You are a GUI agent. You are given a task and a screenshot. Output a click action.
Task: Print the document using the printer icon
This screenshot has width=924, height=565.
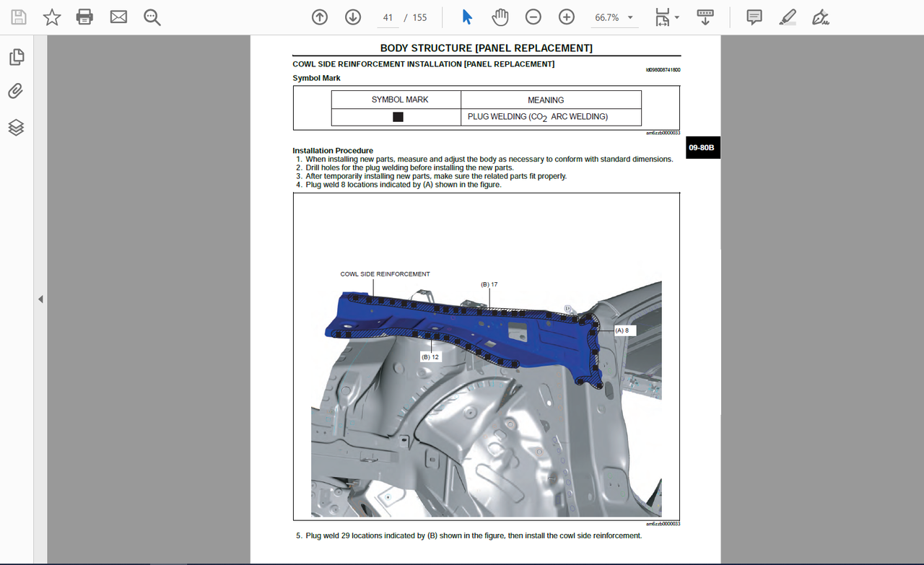[85, 17]
